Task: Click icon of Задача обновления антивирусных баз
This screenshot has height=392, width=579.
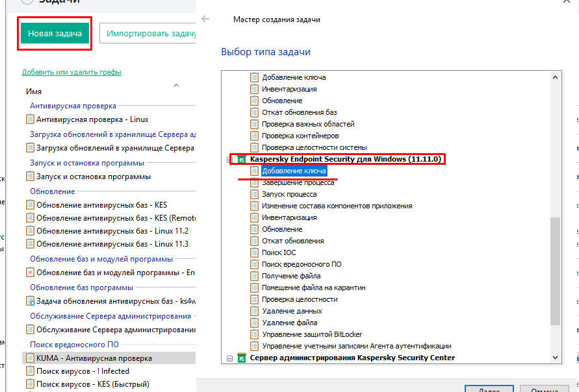Action: point(30,301)
